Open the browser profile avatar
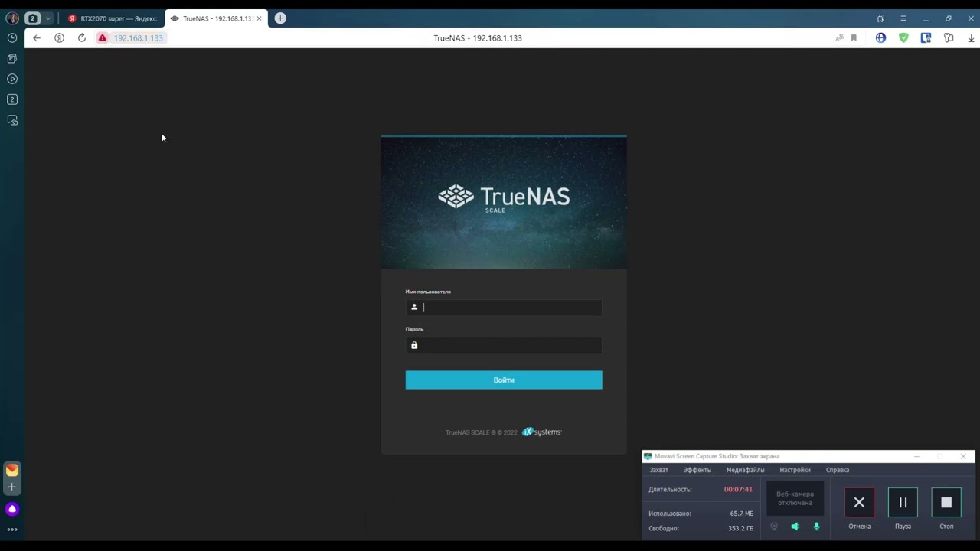Viewport: 980px width, 551px height. coord(12,18)
